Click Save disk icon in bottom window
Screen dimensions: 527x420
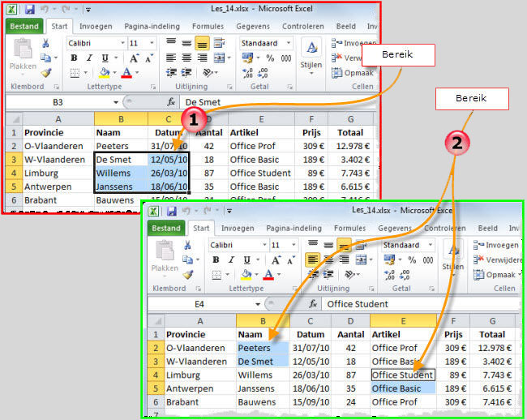tap(172, 211)
